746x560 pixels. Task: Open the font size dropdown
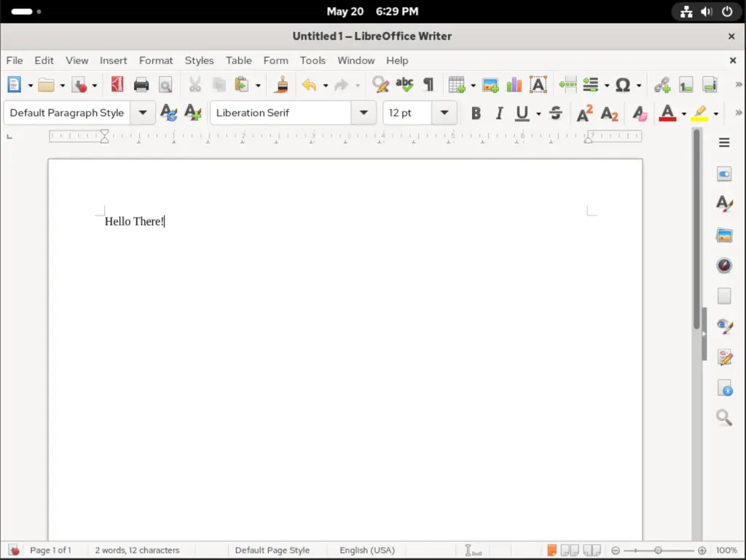click(444, 113)
